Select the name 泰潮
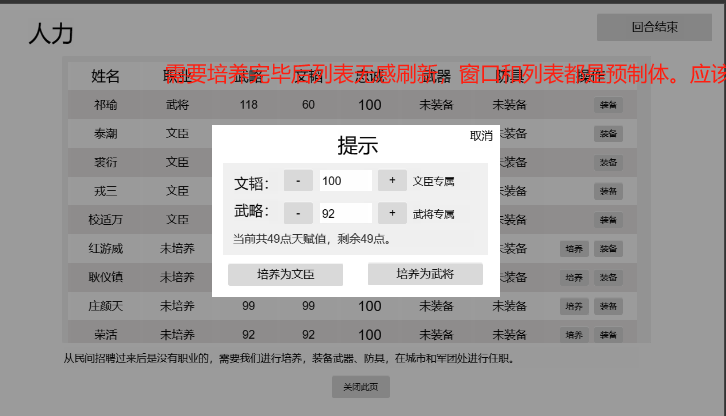 (x=106, y=134)
